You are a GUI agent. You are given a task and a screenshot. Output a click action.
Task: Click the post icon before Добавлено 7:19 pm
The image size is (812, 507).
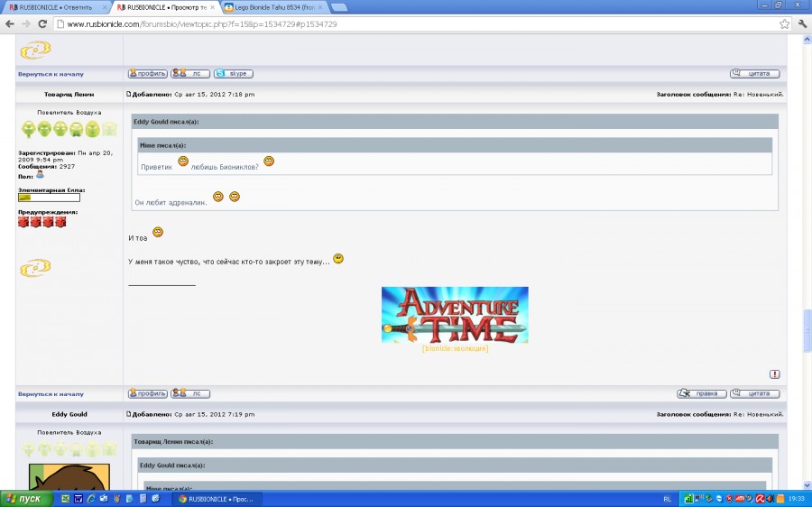pos(129,414)
